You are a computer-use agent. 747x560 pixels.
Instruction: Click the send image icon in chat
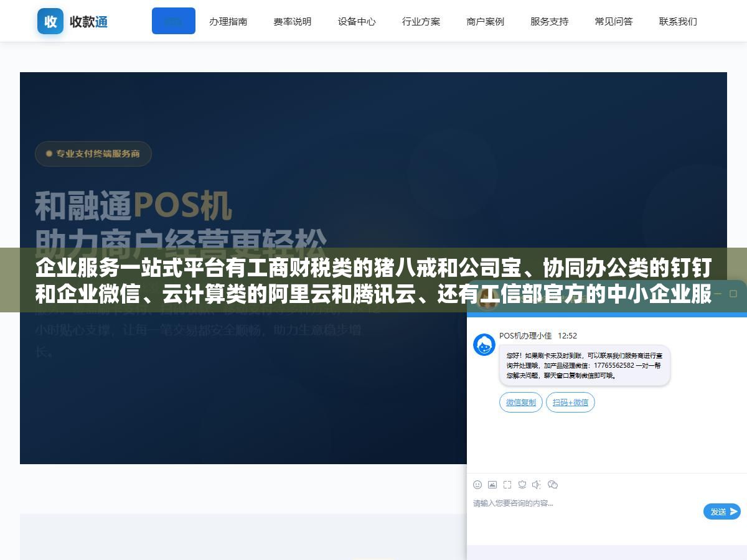[492, 485]
